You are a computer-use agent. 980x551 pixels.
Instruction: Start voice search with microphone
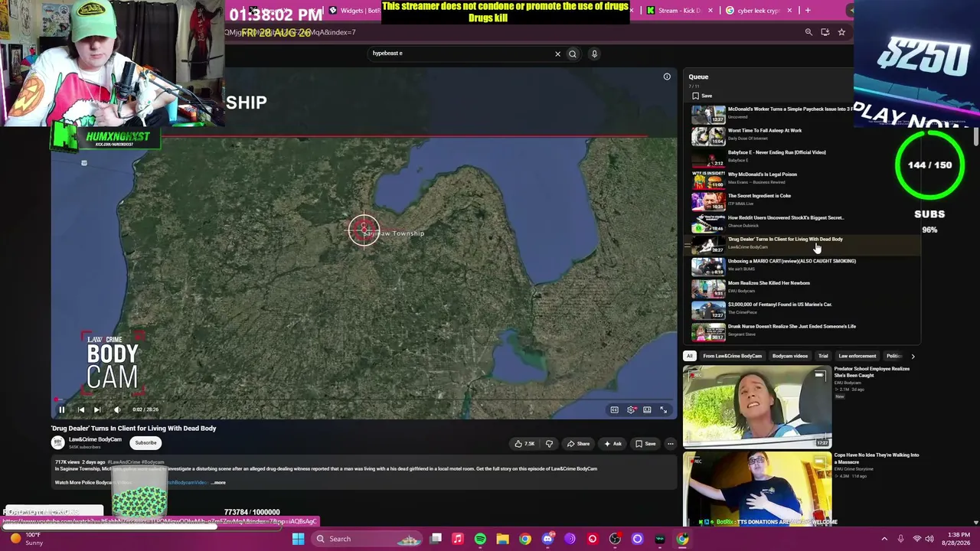pyautogui.click(x=594, y=54)
